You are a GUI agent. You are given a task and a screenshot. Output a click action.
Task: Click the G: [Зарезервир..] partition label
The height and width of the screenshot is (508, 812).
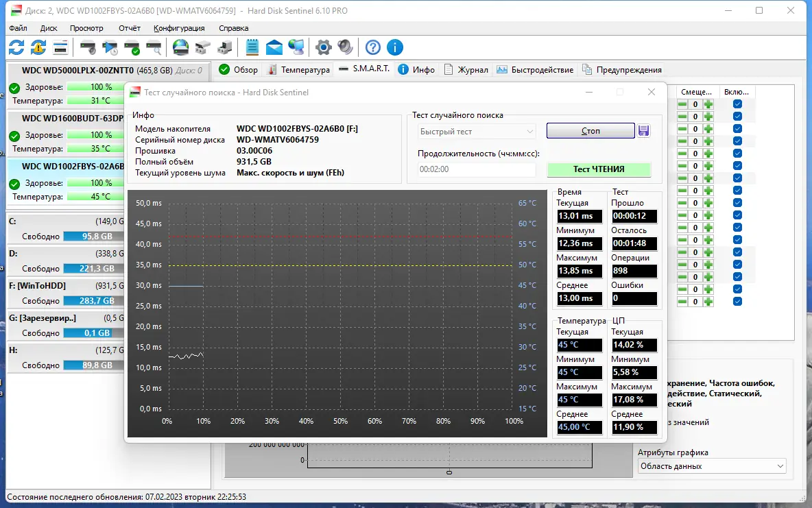click(43, 318)
